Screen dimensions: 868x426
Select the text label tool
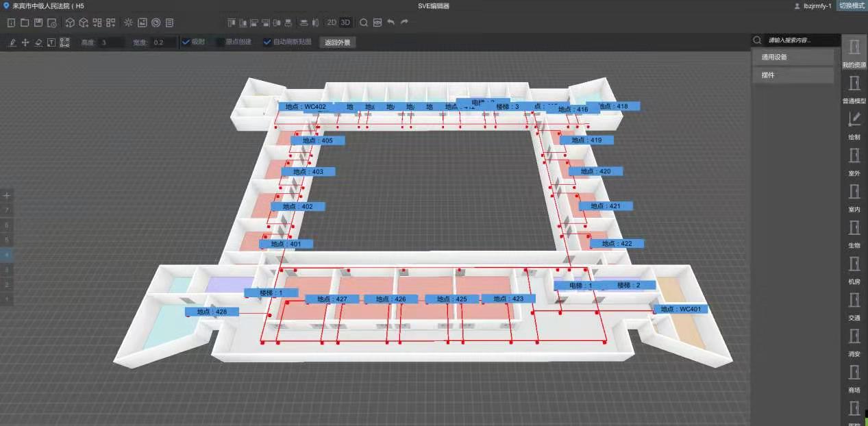pos(51,42)
